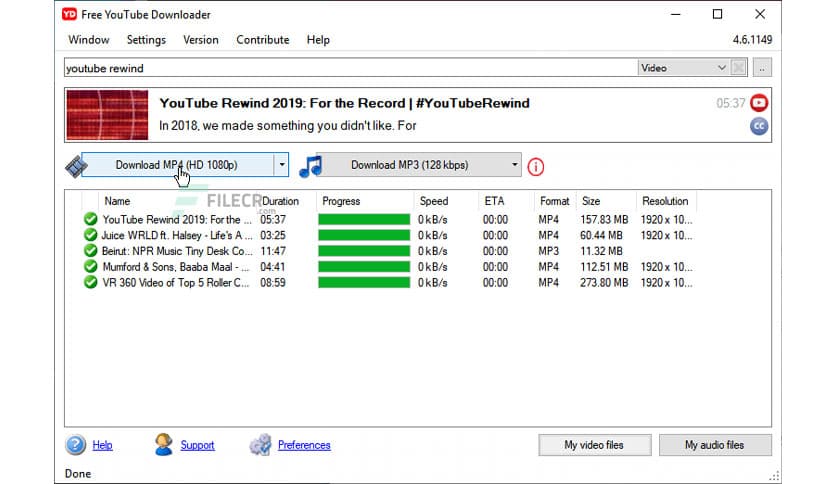This screenshot has height=484, width=836.
Task: Click the film strip video icon
Action: (x=76, y=166)
